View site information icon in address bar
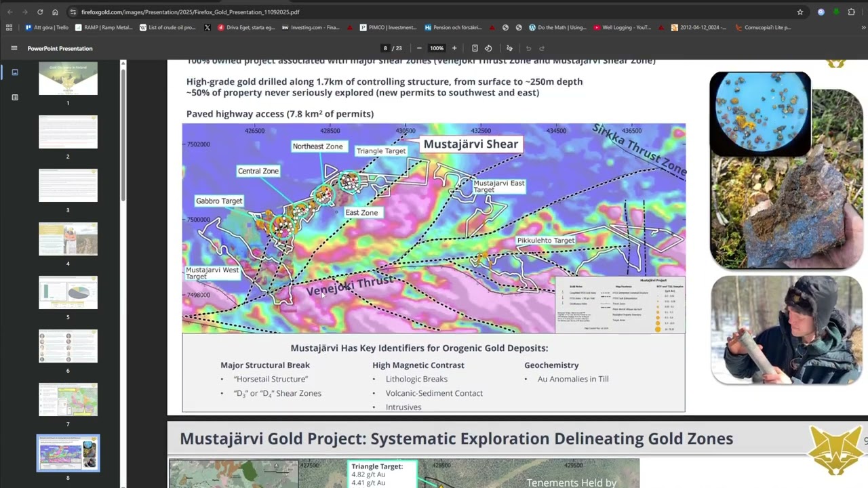The height and width of the screenshot is (488, 868). click(x=73, y=12)
